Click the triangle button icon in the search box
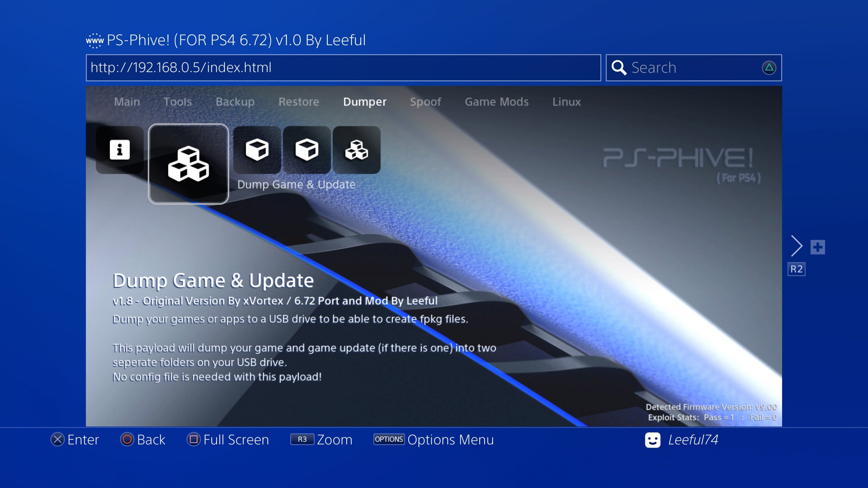 (769, 68)
